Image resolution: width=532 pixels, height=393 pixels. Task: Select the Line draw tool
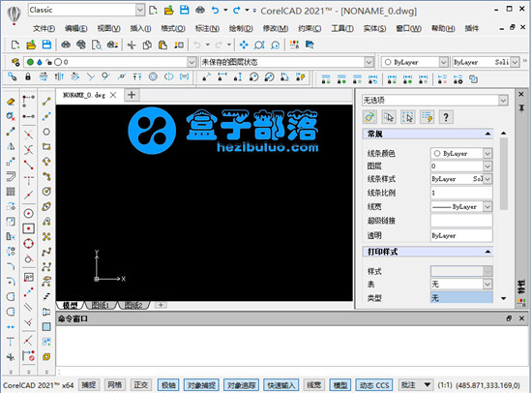pos(46,102)
